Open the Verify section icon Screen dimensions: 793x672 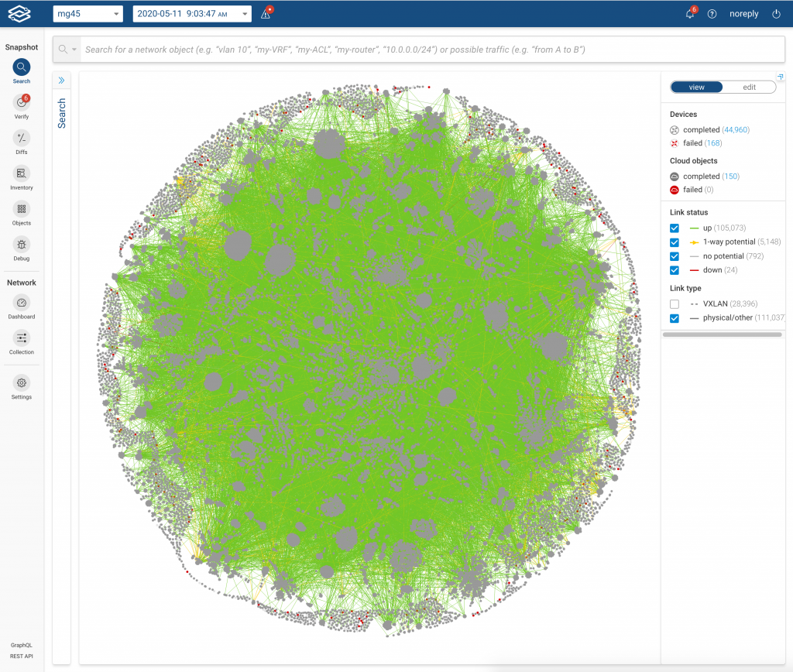(21, 103)
